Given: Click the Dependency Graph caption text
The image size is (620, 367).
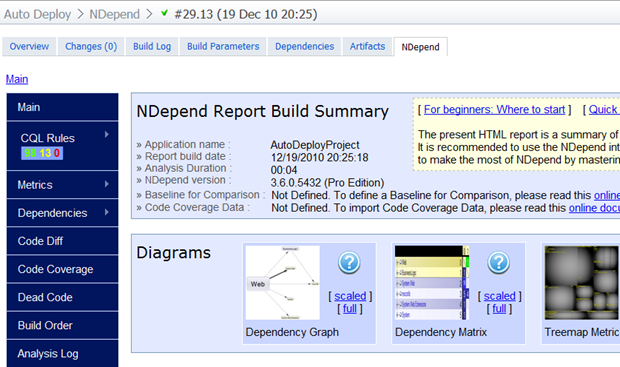Looking at the screenshot, I should pos(292,332).
